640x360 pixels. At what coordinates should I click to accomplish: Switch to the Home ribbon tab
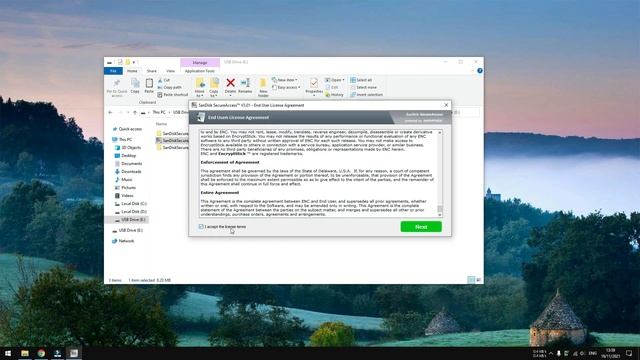click(x=132, y=71)
